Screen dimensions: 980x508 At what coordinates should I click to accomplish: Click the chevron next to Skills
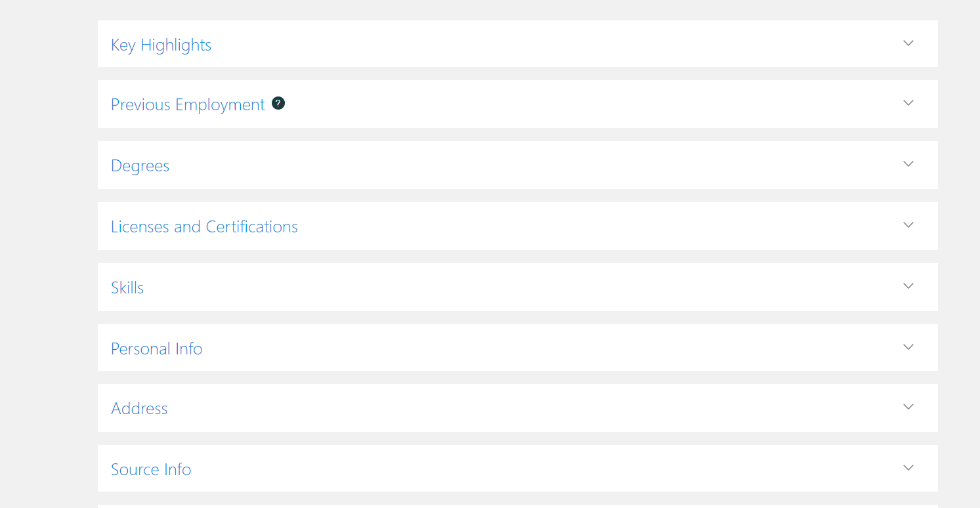coord(908,286)
